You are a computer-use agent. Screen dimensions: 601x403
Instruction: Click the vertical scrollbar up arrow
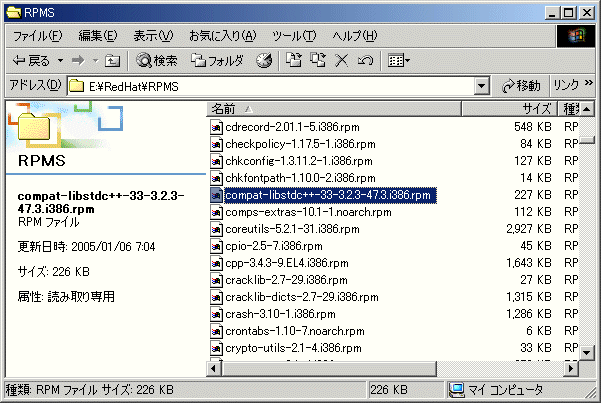pos(587,110)
